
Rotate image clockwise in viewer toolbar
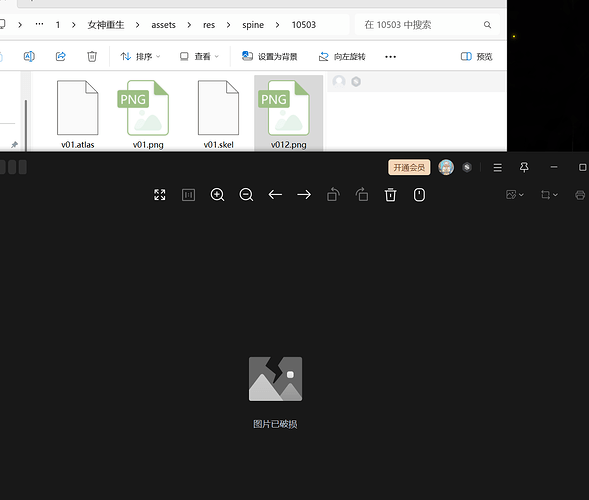coord(362,195)
